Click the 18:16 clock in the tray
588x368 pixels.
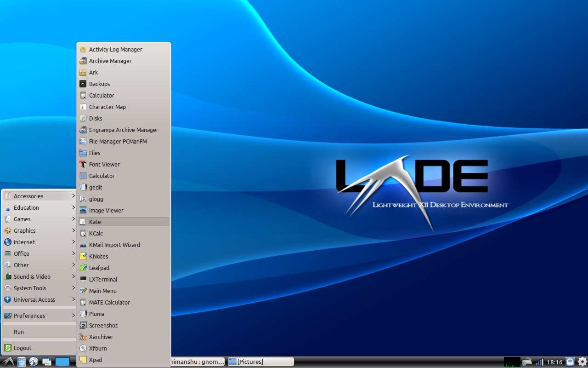pos(554,362)
